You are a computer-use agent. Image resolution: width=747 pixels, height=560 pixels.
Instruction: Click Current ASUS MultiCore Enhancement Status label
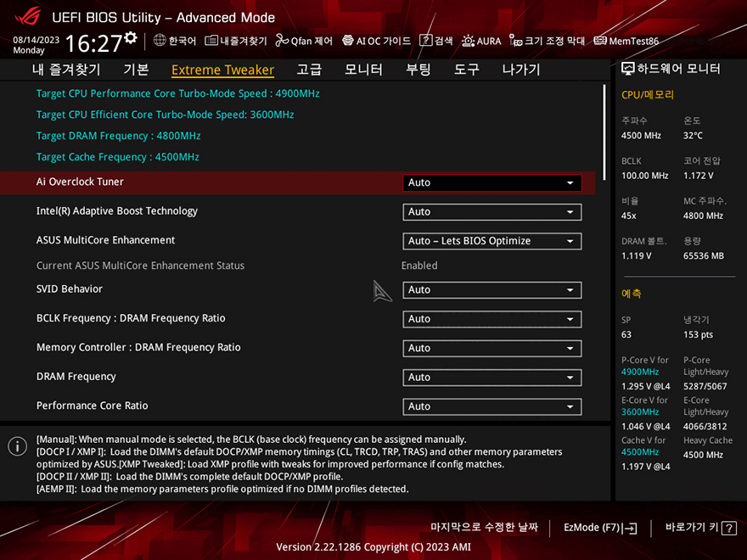(x=140, y=266)
